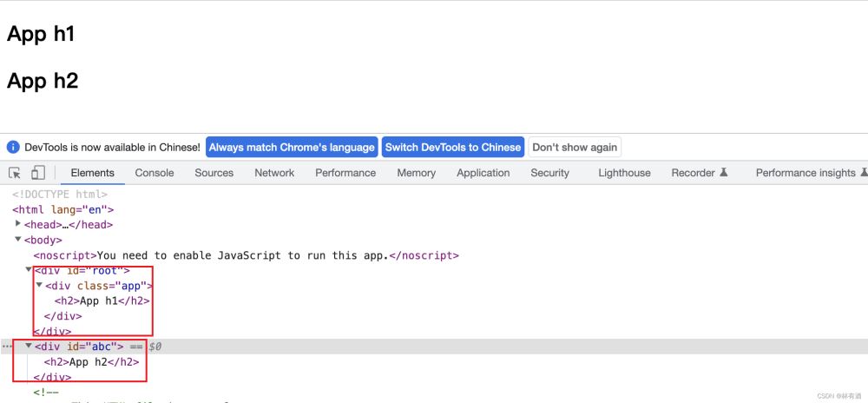868x403 pixels.
Task: Collapse the div id="abc" node
Action: tap(29, 347)
